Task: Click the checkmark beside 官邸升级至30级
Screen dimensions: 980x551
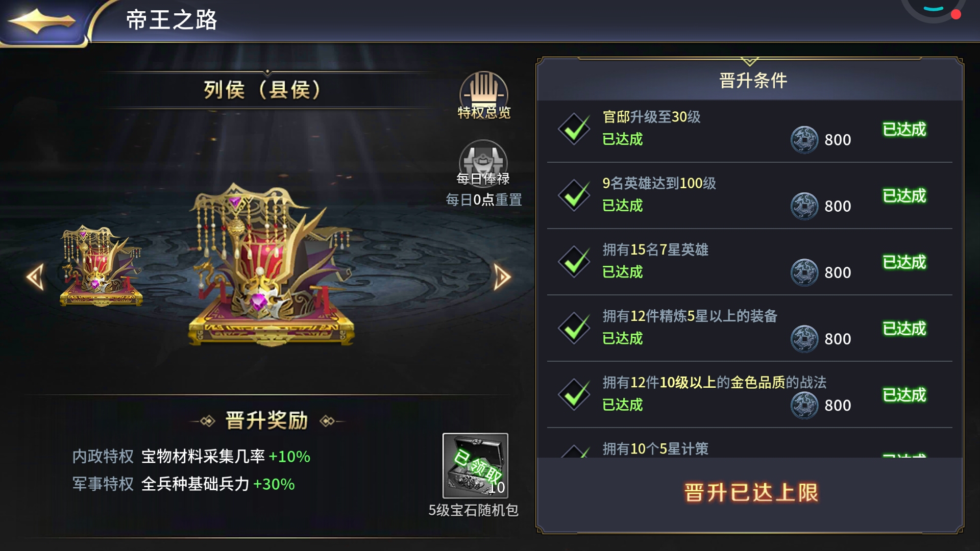Action: pos(574,129)
